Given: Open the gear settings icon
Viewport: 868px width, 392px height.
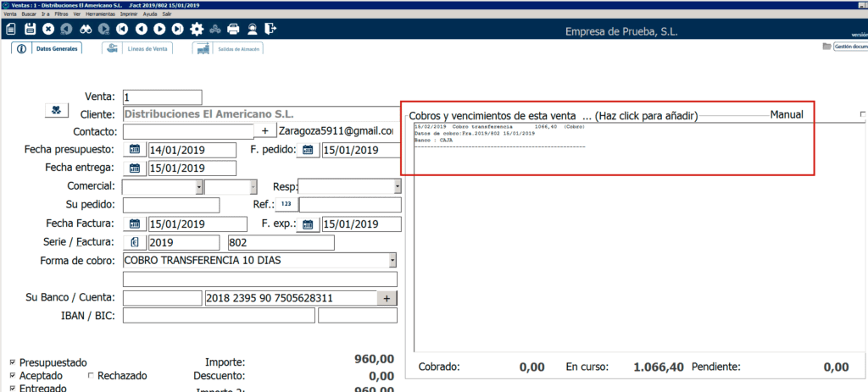Looking at the screenshot, I should click(197, 30).
